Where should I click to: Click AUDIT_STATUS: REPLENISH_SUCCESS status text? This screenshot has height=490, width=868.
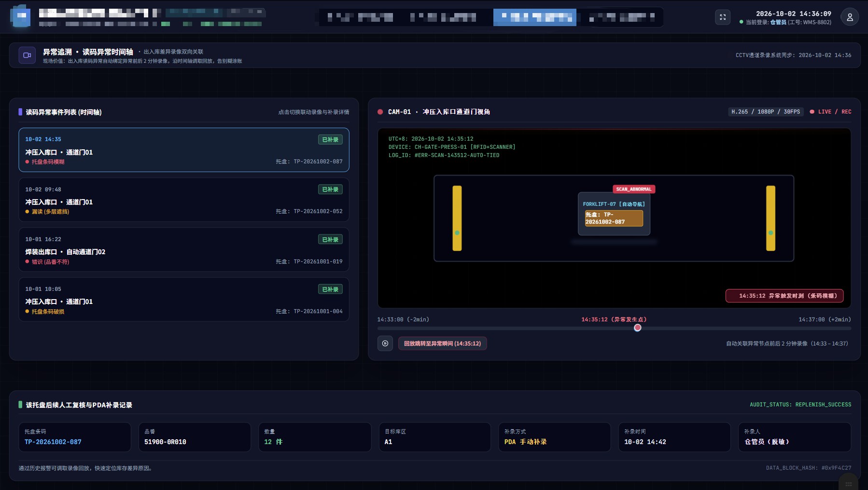click(800, 404)
